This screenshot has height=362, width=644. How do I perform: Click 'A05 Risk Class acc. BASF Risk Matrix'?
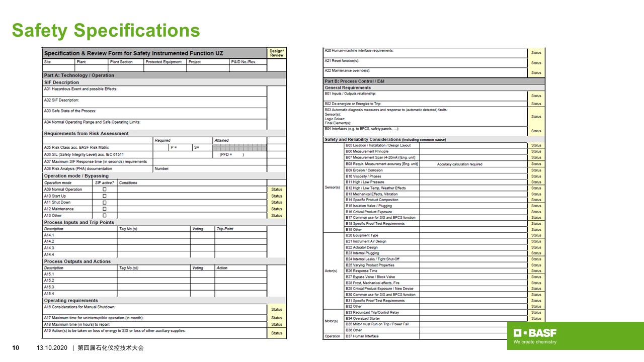[x=76, y=147]
